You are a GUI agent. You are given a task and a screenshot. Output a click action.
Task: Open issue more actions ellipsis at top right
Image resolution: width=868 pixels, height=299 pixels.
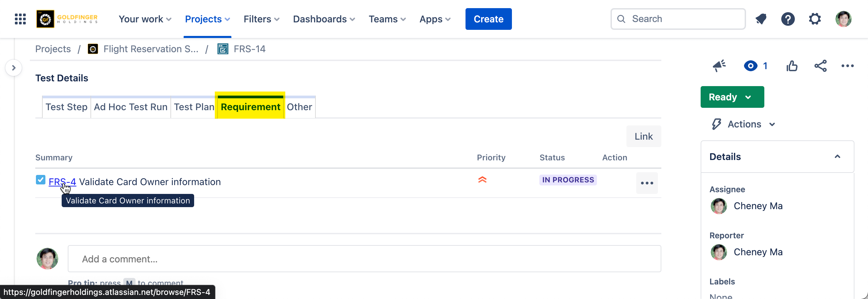[847, 66]
